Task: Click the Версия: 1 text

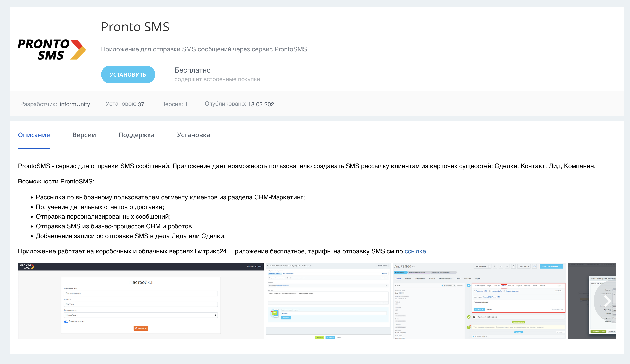Action: tap(174, 104)
